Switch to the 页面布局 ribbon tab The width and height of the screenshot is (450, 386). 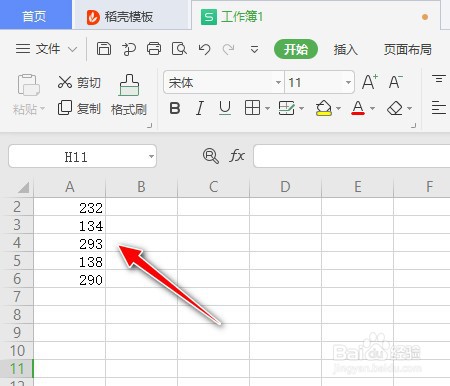pos(407,49)
